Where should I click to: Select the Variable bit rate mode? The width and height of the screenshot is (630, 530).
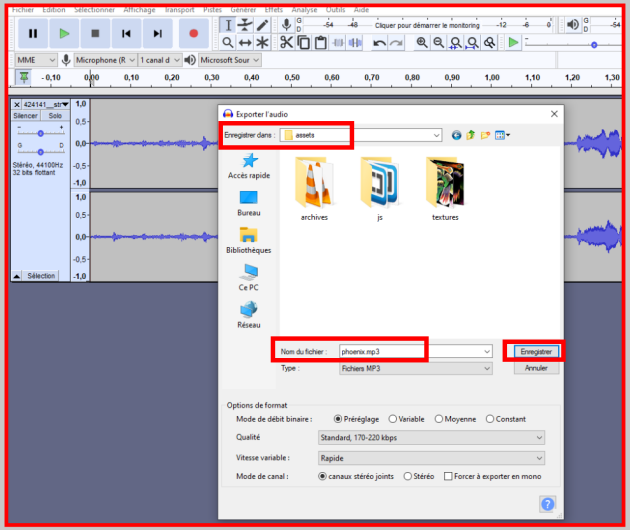coord(393,419)
